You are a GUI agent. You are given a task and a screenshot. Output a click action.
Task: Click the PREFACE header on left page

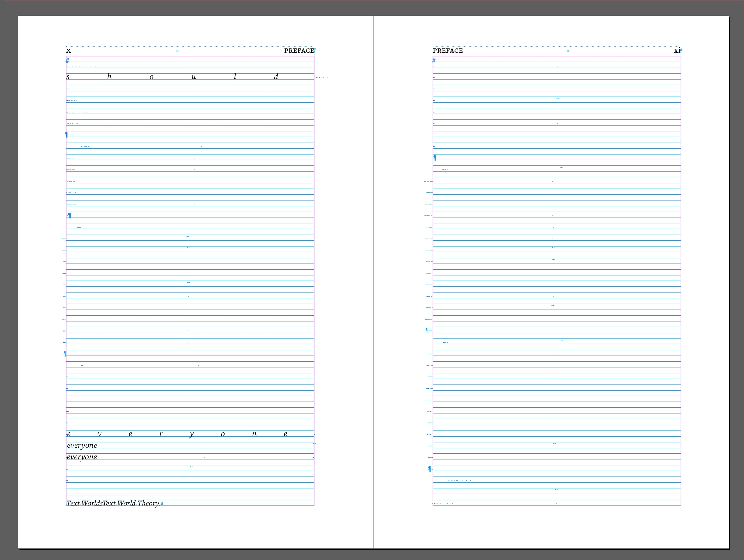(x=299, y=51)
